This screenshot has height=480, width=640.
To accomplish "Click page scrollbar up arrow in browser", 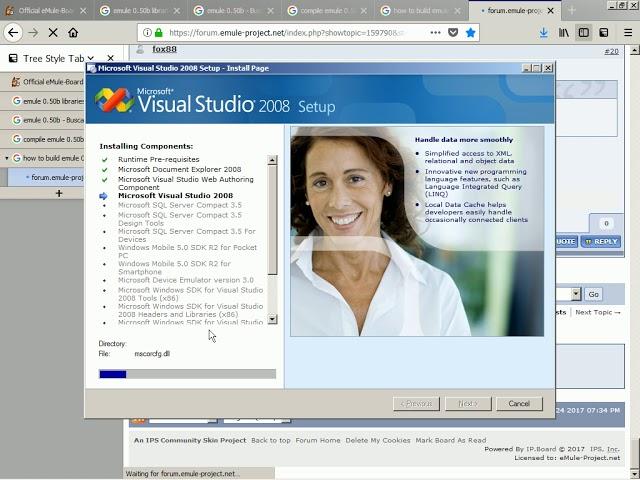I will click(x=635, y=51).
